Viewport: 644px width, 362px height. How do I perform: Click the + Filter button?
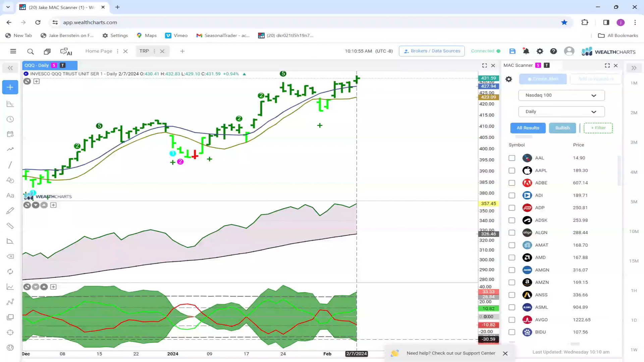click(x=598, y=128)
